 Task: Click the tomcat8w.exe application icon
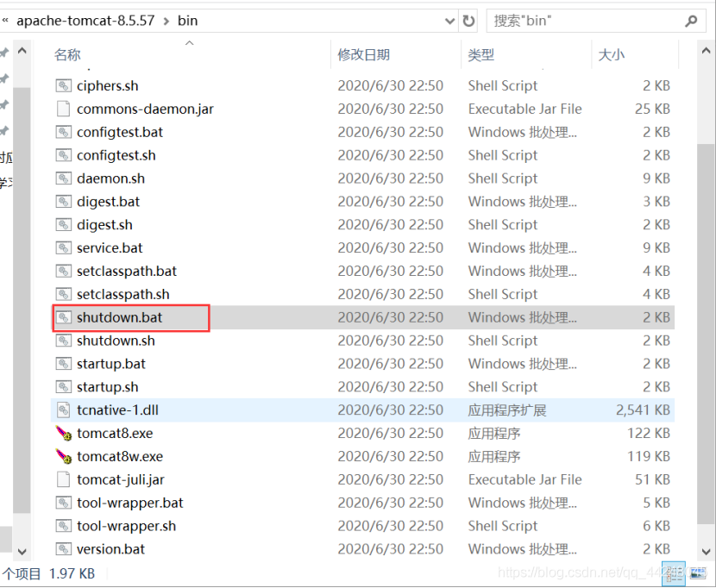[64, 457]
